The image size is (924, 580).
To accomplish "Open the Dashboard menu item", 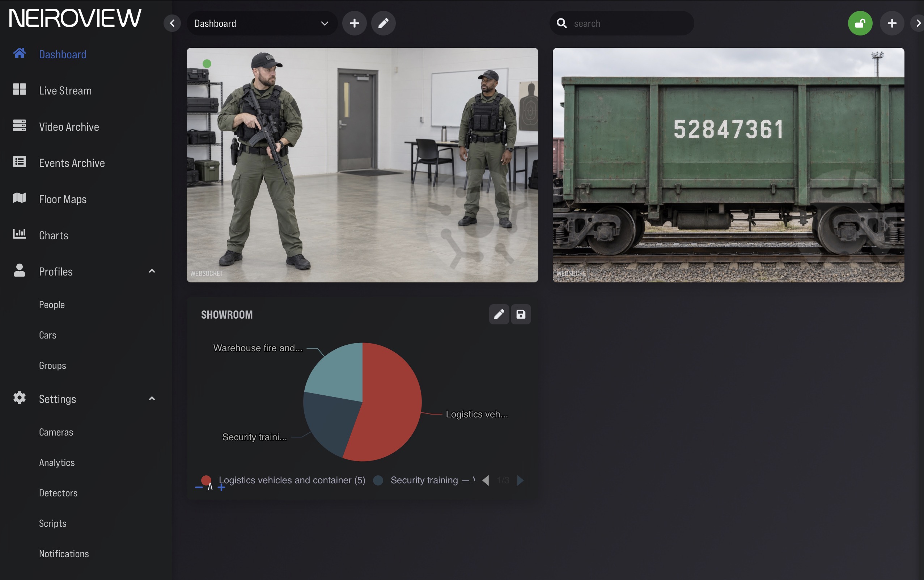I will (63, 54).
